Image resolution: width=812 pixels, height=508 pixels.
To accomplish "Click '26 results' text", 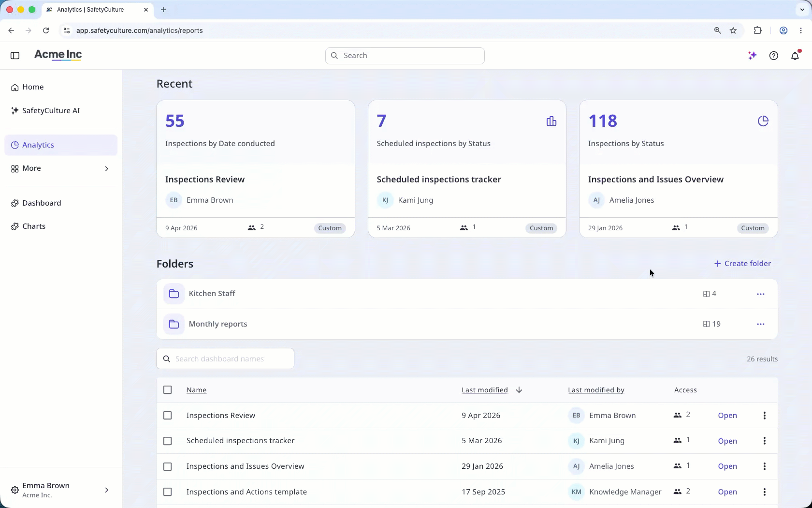I will pyautogui.click(x=762, y=359).
